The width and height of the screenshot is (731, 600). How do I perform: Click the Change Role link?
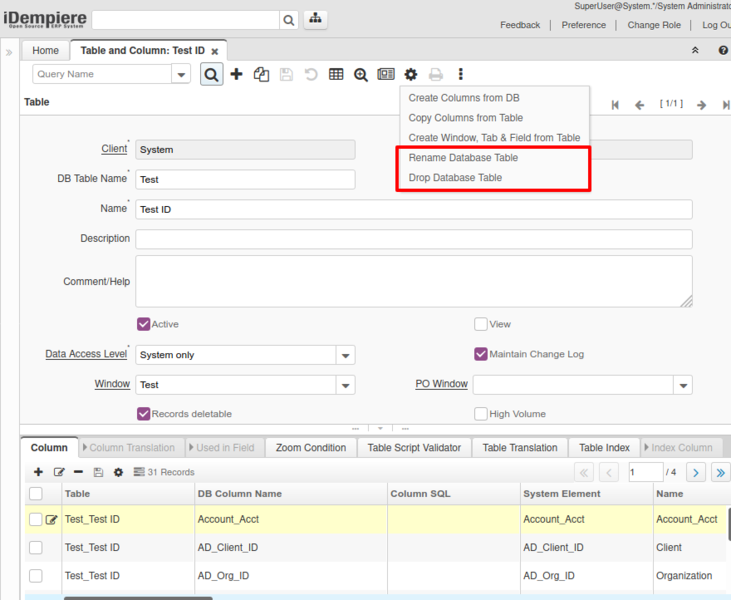tap(654, 25)
